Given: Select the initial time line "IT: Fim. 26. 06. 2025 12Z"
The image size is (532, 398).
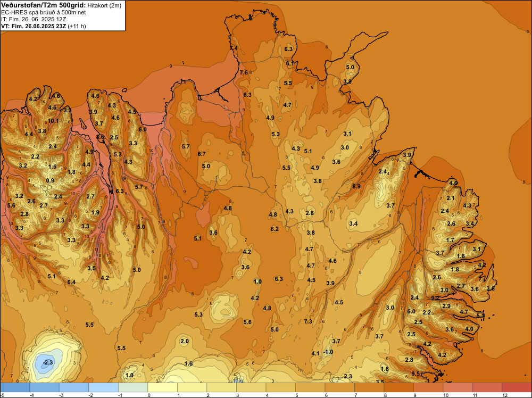Looking at the screenshot, I should (34, 19).
